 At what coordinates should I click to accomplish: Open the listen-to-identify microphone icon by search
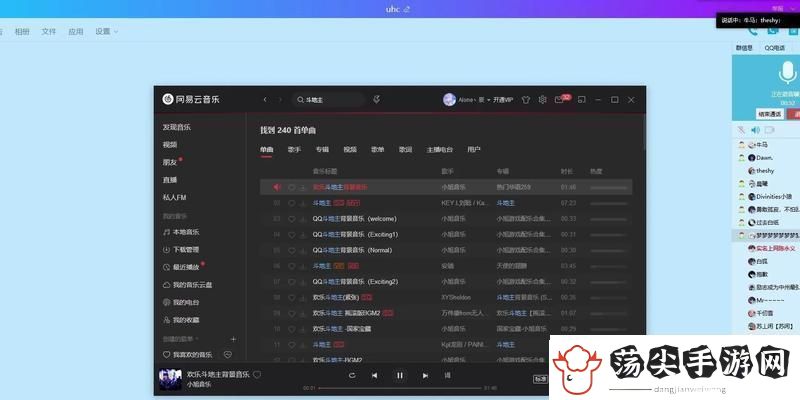tap(377, 99)
